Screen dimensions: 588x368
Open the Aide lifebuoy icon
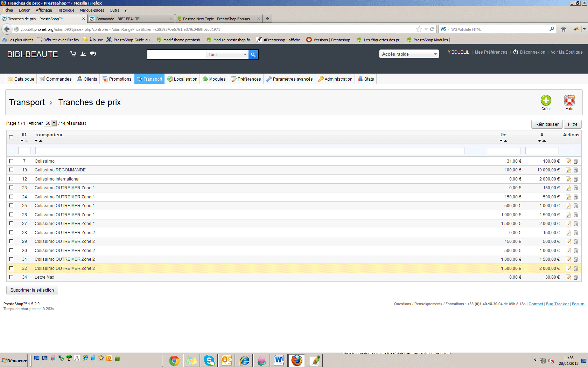(569, 101)
